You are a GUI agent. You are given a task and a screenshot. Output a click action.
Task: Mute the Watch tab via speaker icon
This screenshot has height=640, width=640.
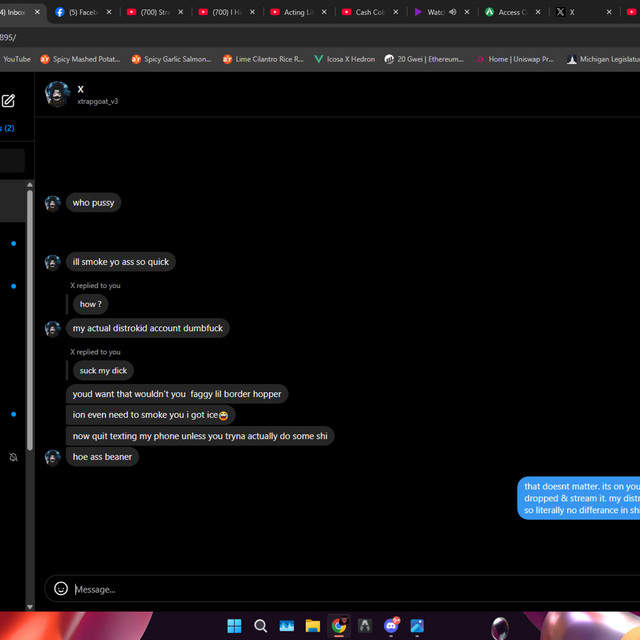pyautogui.click(x=452, y=12)
